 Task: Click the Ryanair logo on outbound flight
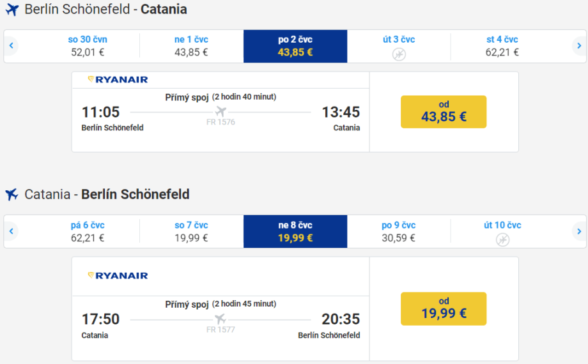(x=118, y=80)
